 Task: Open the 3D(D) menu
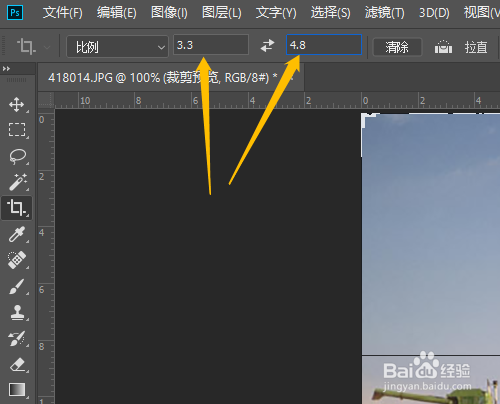click(x=434, y=13)
